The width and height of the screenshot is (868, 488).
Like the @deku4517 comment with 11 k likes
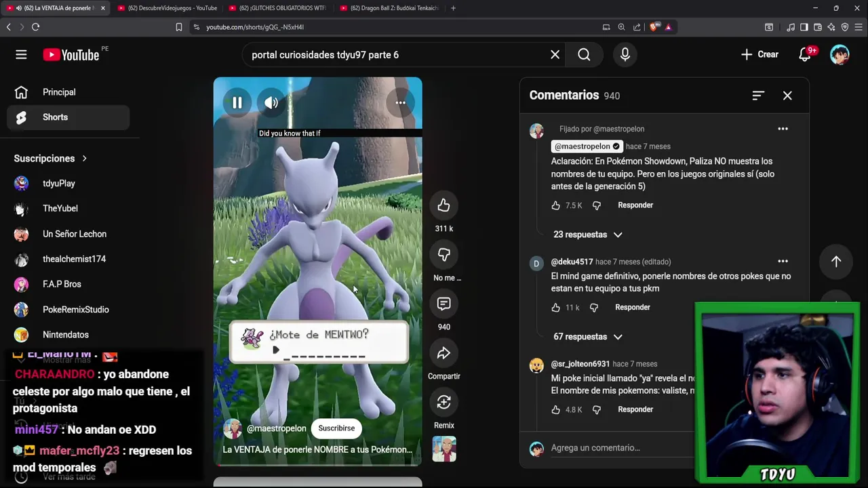click(x=555, y=308)
